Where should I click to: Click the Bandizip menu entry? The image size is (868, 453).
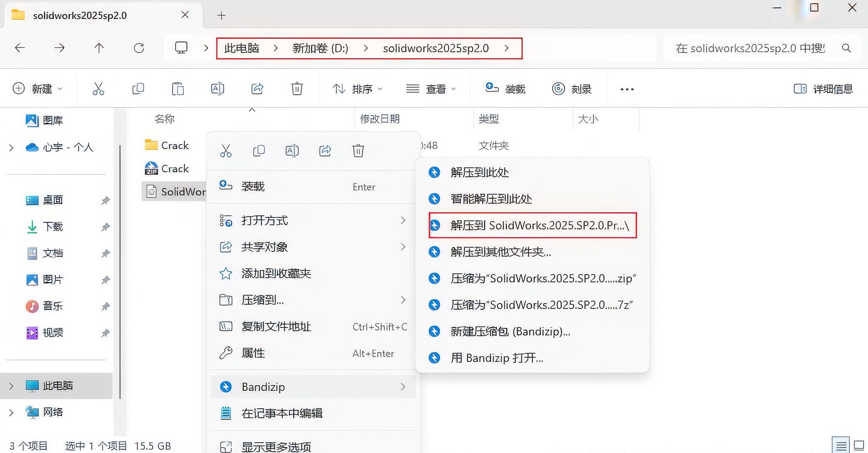[x=313, y=387]
